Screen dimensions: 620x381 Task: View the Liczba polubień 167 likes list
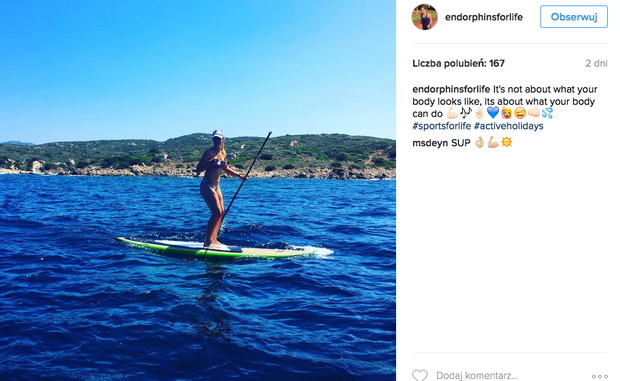[458, 63]
